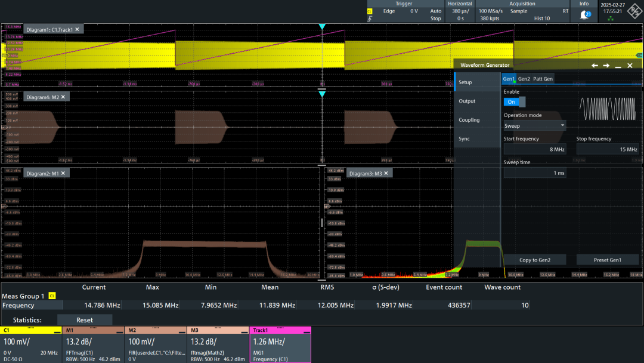
Task: Open the Acquisition settings header
Action: (522, 4)
